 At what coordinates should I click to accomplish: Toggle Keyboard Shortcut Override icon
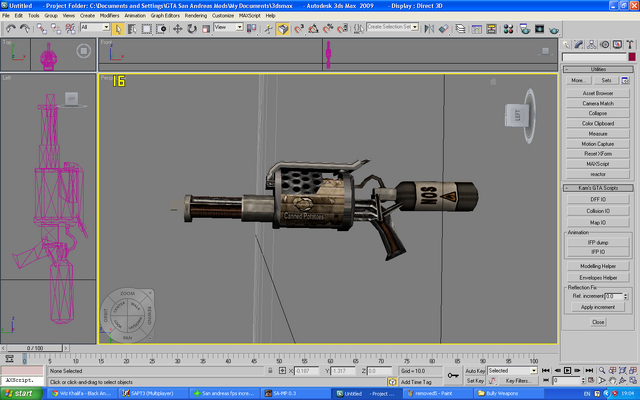coord(282,29)
